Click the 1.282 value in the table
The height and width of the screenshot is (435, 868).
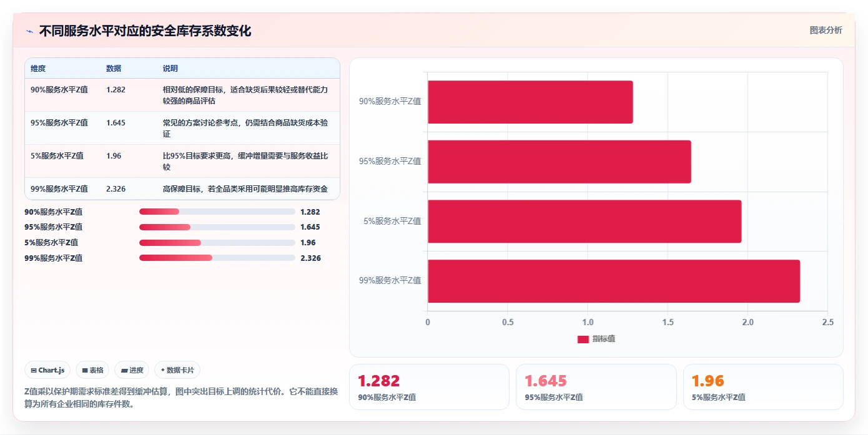(116, 90)
